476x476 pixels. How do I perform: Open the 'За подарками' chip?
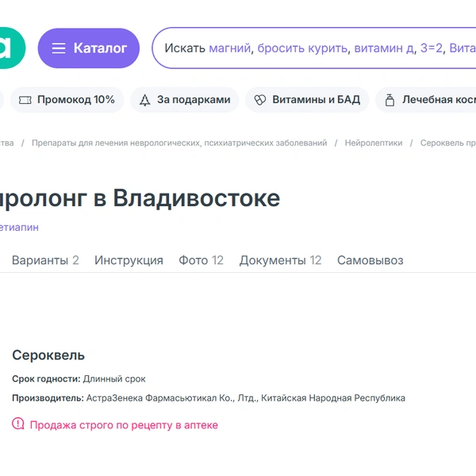coord(185,100)
